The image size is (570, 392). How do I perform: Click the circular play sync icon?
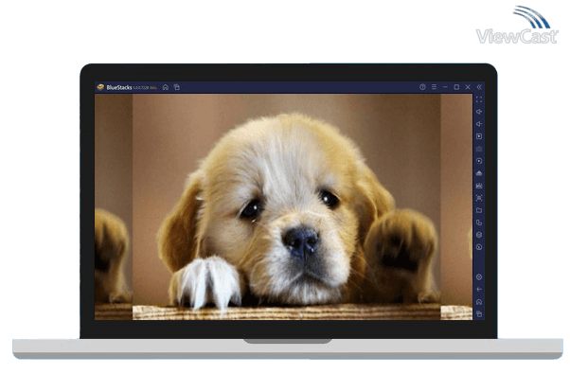(x=479, y=161)
